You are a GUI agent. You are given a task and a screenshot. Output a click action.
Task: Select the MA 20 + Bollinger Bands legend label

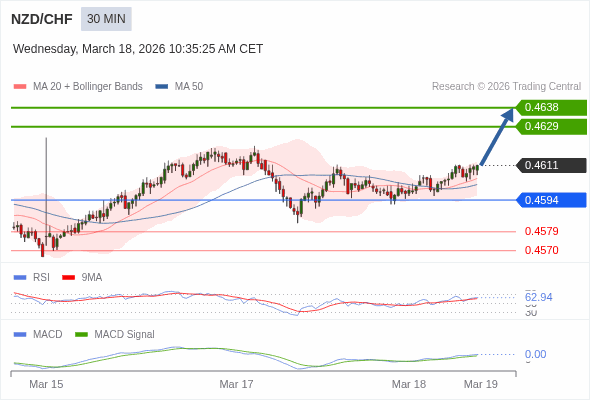click(88, 87)
